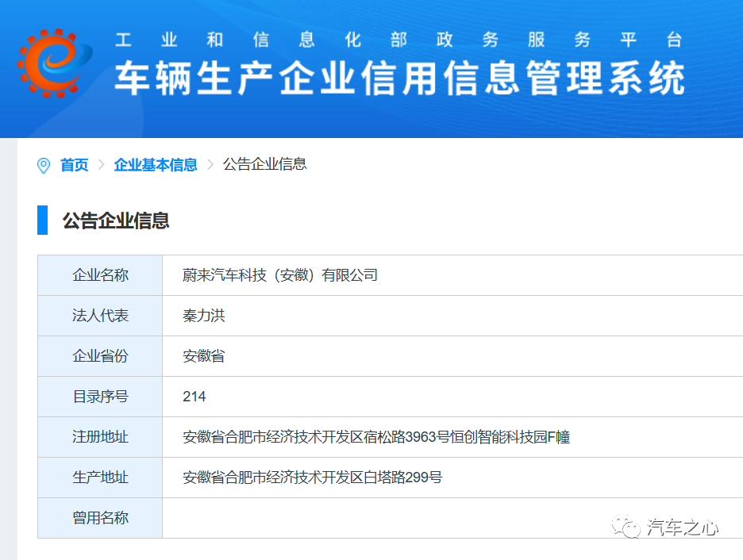
Task: Click breadcrumb chevron after 企业基本信息
Action: pos(210,165)
